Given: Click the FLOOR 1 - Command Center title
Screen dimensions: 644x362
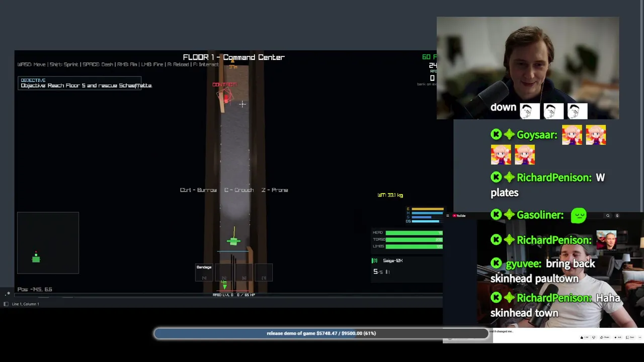Looking at the screenshot, I should tap(234, 57).
